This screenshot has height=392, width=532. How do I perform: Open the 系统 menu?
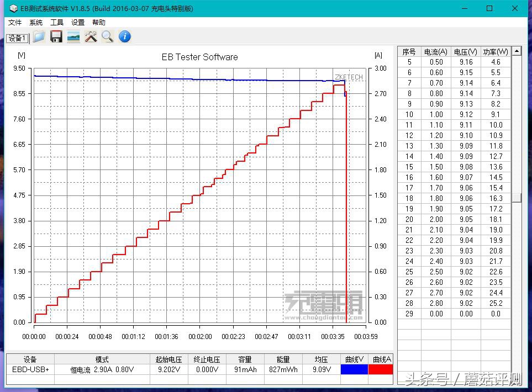(36, 23)
